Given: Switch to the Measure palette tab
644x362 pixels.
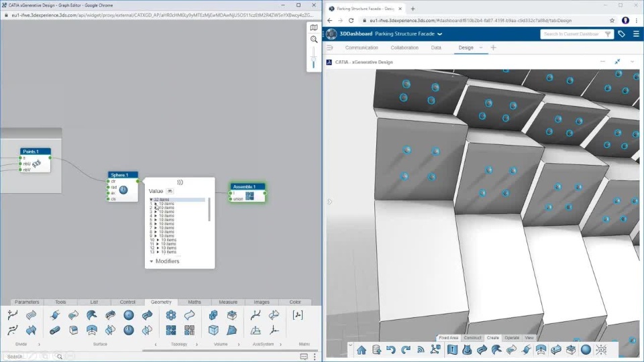Looking at the screenshot, I should (228, 302).
